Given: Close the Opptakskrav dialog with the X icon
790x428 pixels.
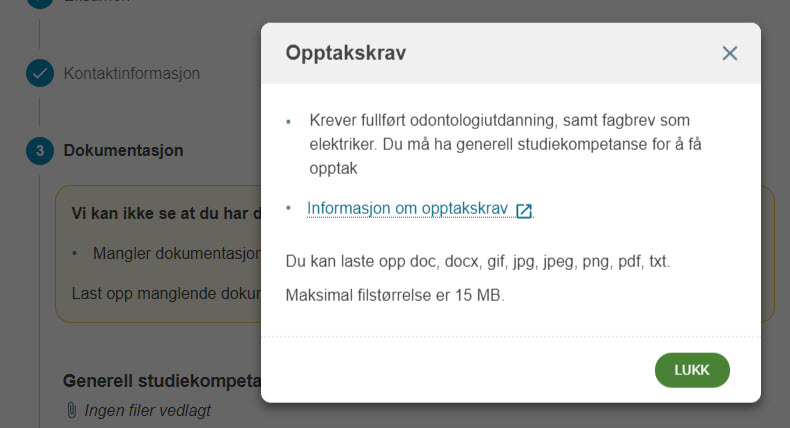Looking at the screenshot, I should (730, 53).
